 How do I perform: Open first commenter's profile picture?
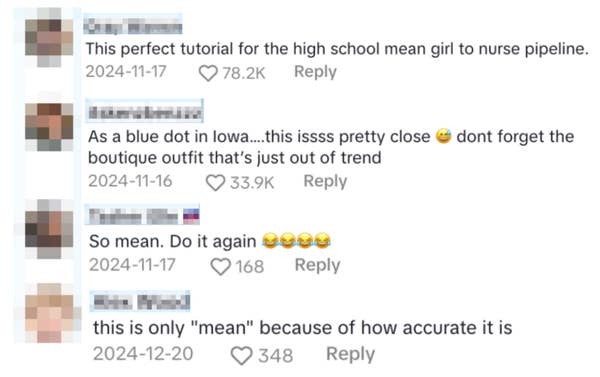49,38
